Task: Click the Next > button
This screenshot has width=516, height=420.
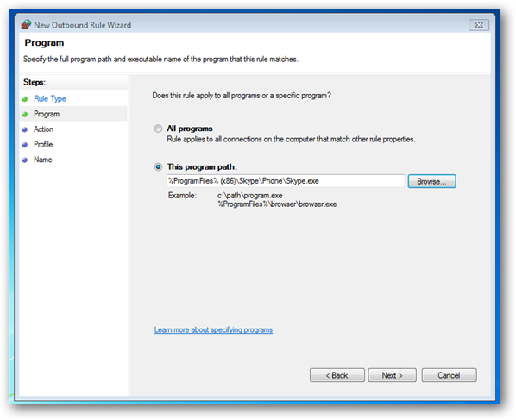Action: [392, 375]
